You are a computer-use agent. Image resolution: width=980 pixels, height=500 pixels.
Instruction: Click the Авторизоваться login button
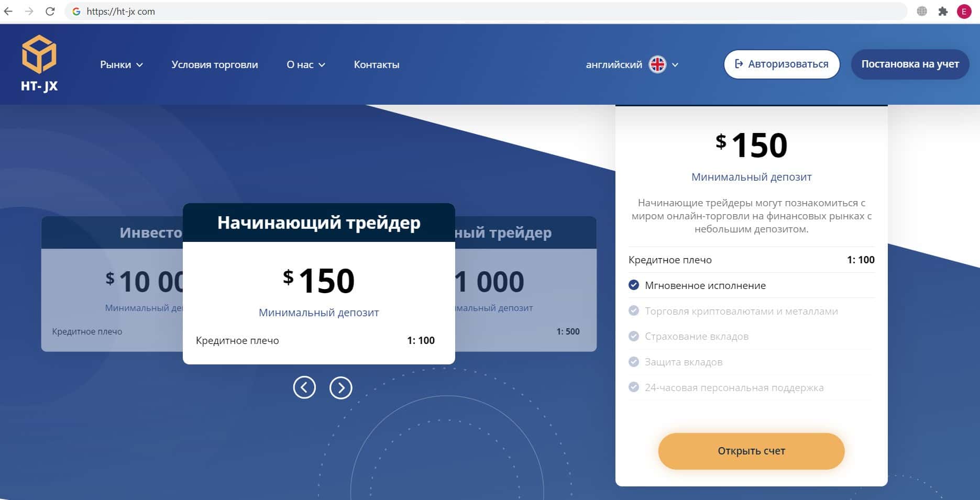[x=782, y=64]
